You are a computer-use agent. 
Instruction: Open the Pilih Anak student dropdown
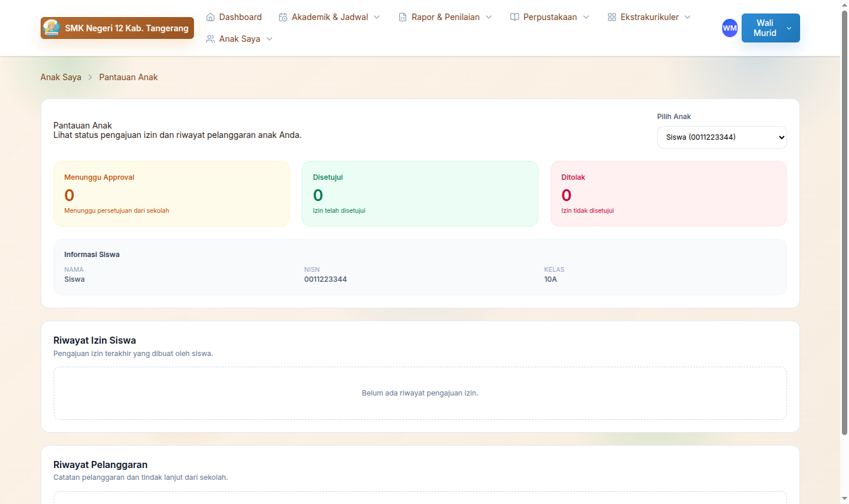[x=722, y=137]
